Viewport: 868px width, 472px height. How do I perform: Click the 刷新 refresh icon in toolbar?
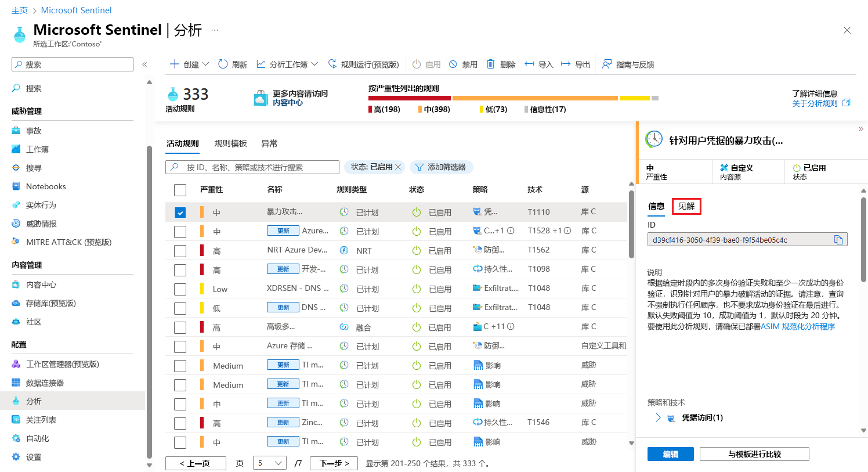tap(223, 64)
